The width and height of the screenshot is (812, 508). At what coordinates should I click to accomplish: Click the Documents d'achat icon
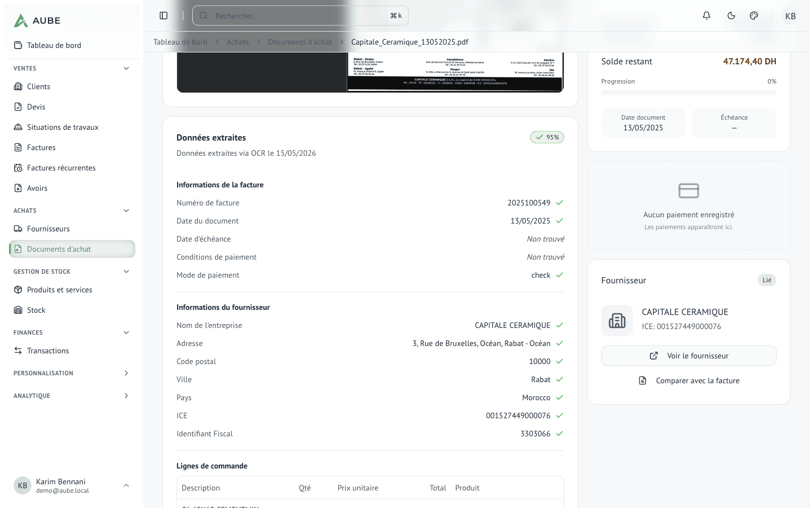pyautogui.click(x=18, y=249)
